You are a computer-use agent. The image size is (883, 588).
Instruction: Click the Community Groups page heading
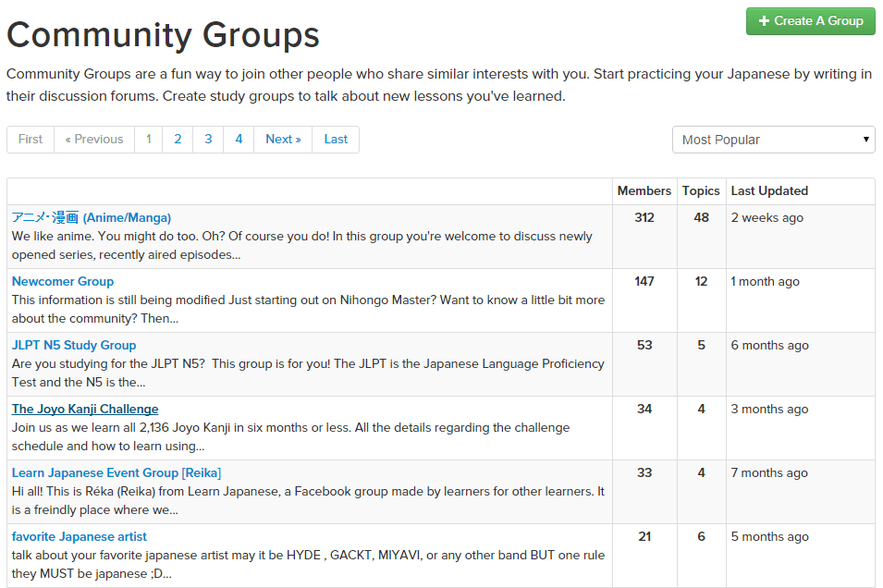[x=164, y=35]
